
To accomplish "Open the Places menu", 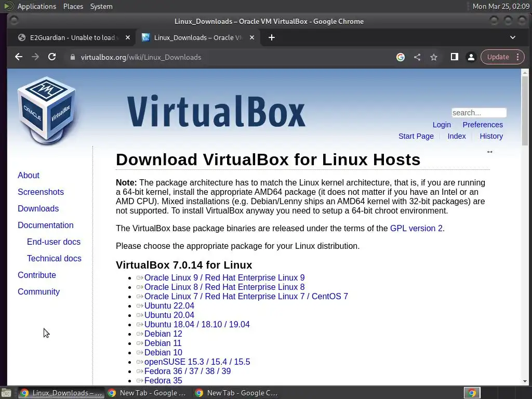I will [x=73, y=6].
